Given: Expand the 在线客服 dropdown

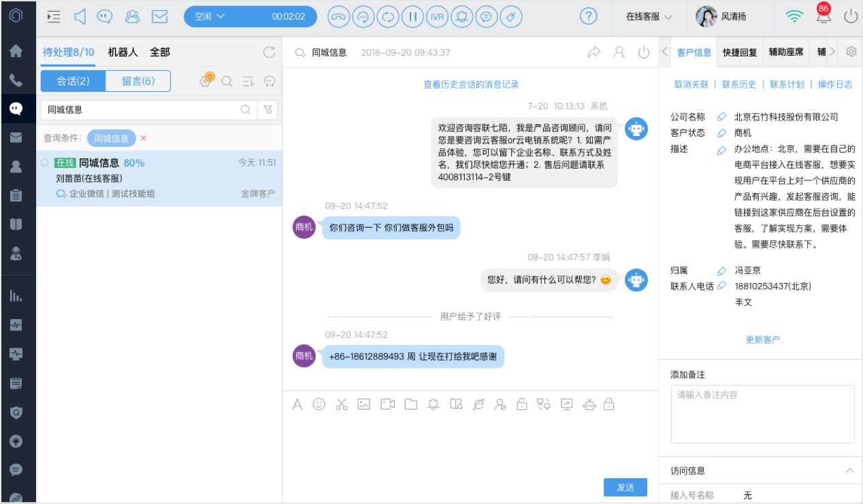Looking at the screenshot, I should coord(649,16).
